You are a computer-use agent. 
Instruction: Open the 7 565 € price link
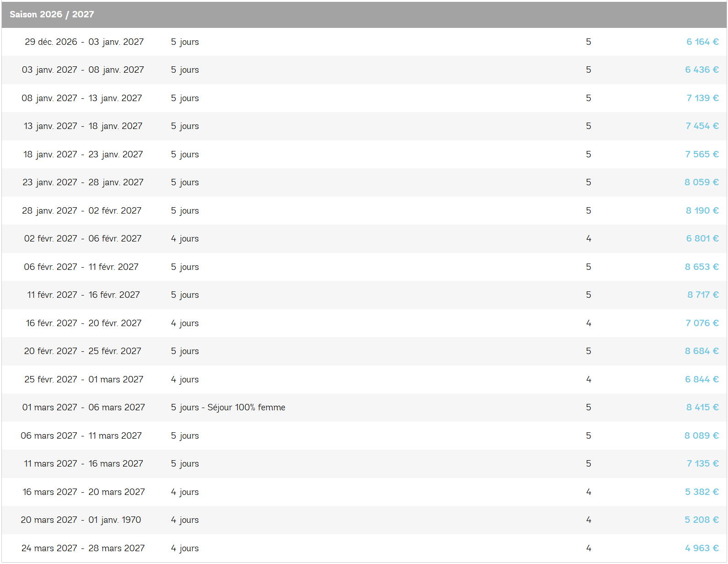coord(702,155)
